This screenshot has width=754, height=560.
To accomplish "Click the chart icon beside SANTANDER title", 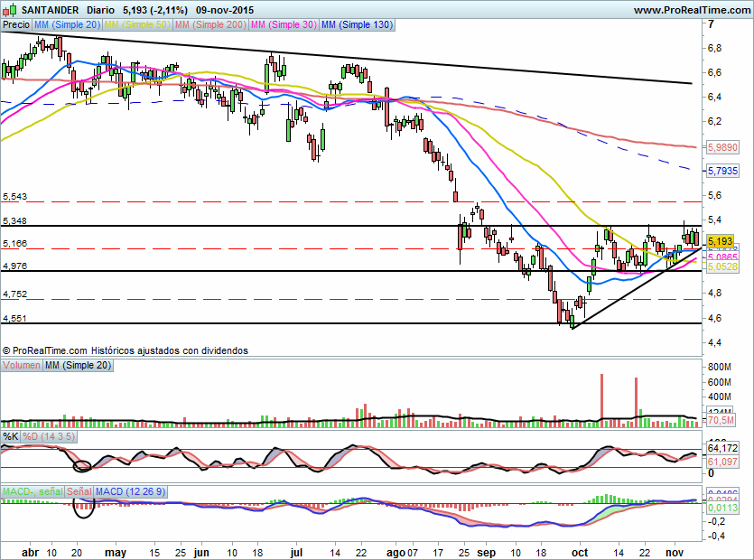I will pyautogui.click(x=10, y=10).
